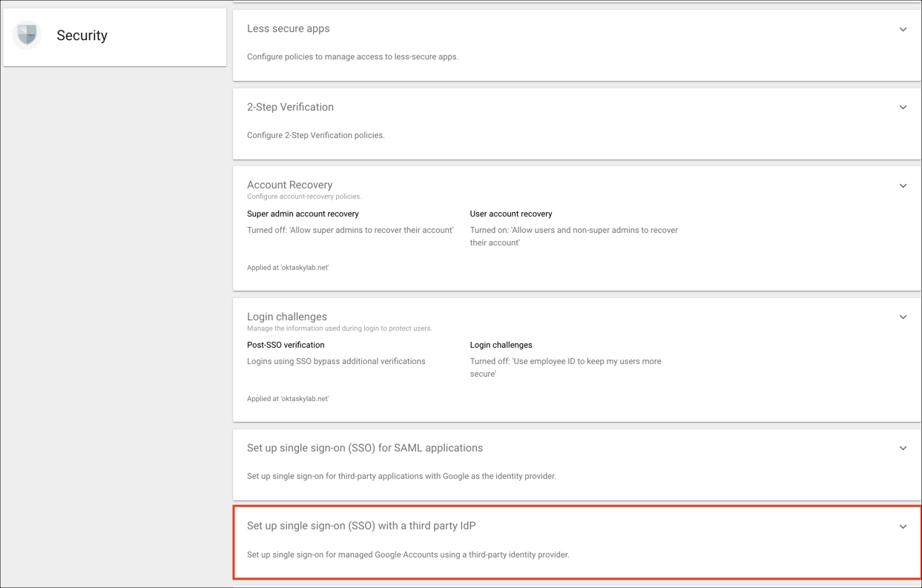Open the 2-Step Verification heading
This screenshot has height=588, width=922.
click(x=290, y=108)
